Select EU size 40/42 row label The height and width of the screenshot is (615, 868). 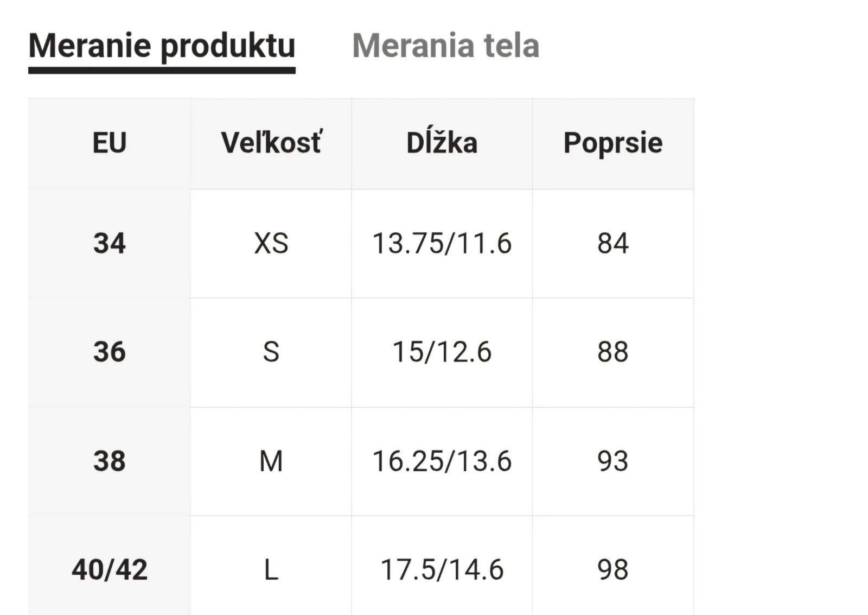coord(110,570)
